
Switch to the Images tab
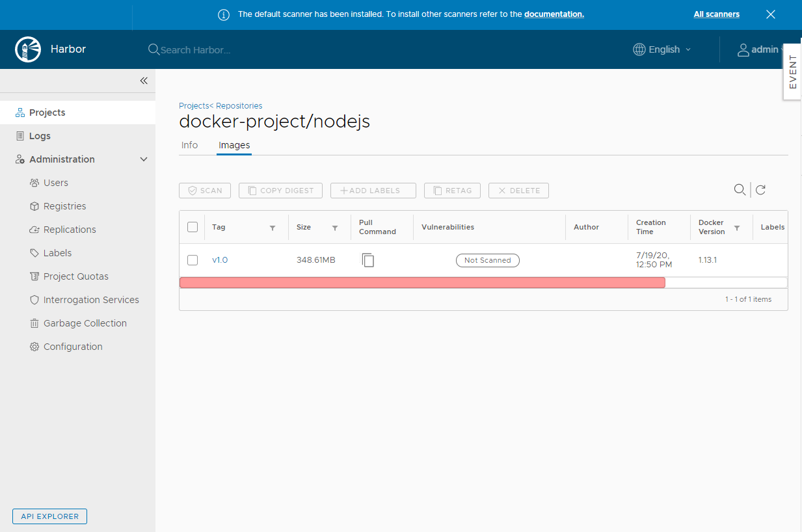tap(234, 145)
